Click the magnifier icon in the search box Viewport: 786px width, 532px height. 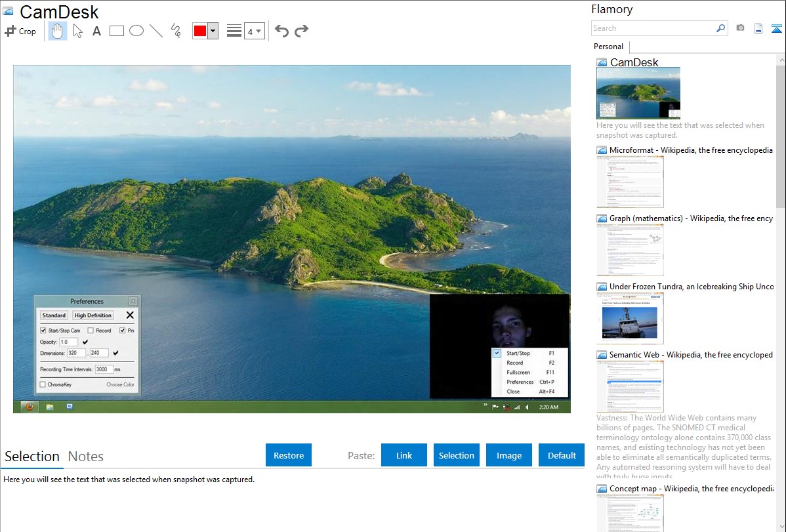click(720, 28)
